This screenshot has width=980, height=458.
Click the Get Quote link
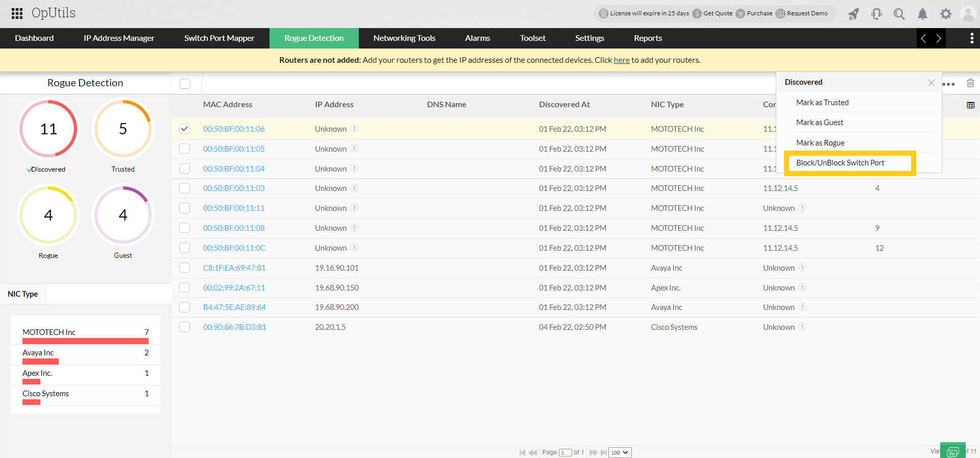(x=718, y=14)
